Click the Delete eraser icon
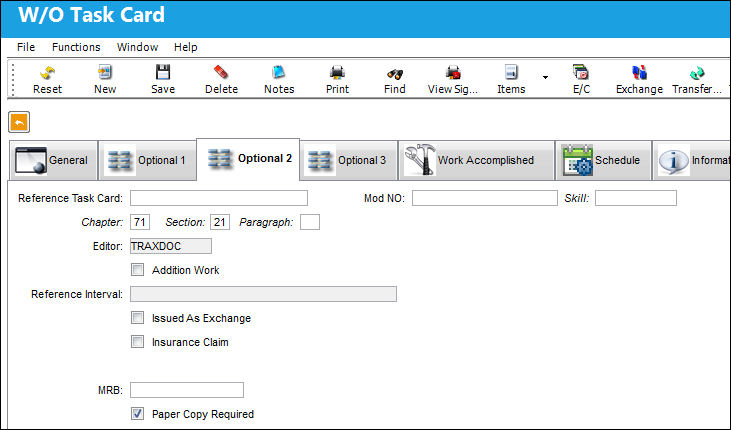731x430 pixels. (x=221, y=73)
